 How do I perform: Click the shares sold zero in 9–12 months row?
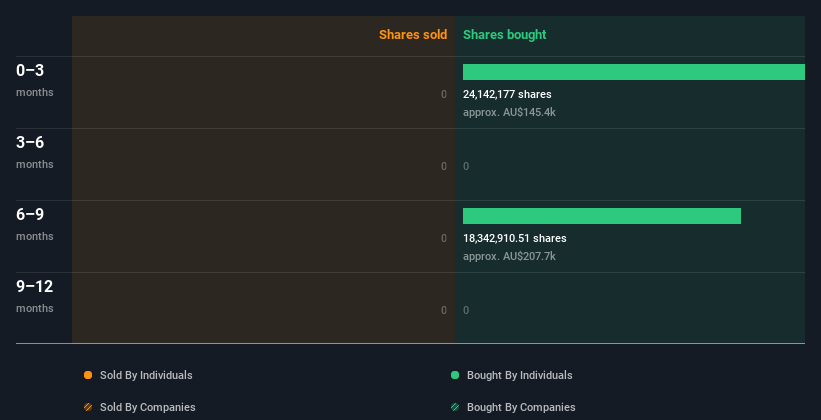[444, 310]
